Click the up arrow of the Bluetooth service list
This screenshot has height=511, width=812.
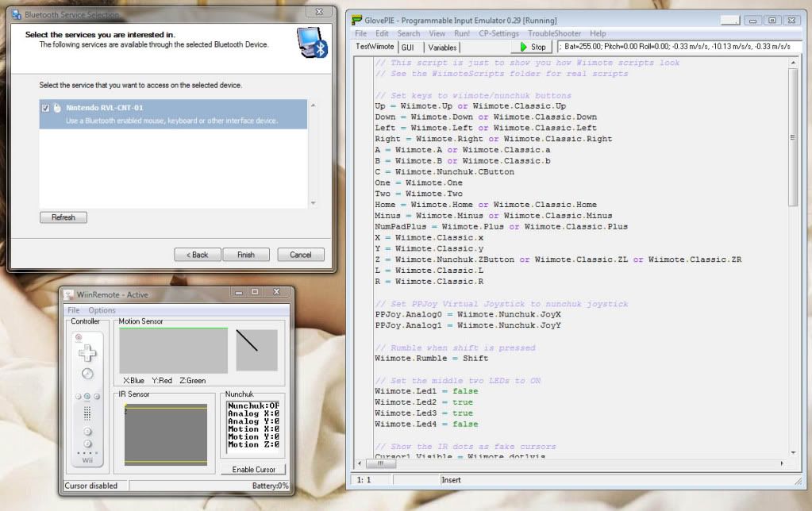pyautogui.click(x=313, y=105)
